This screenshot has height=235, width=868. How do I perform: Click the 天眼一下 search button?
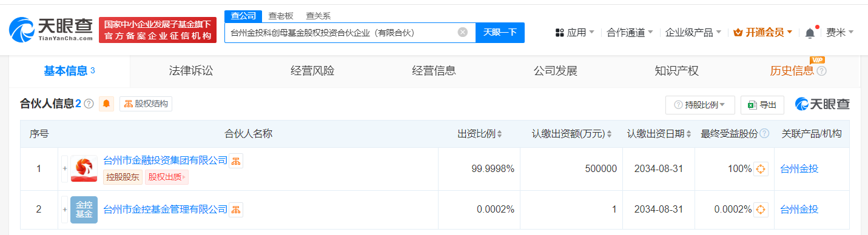tap(500, 33)
